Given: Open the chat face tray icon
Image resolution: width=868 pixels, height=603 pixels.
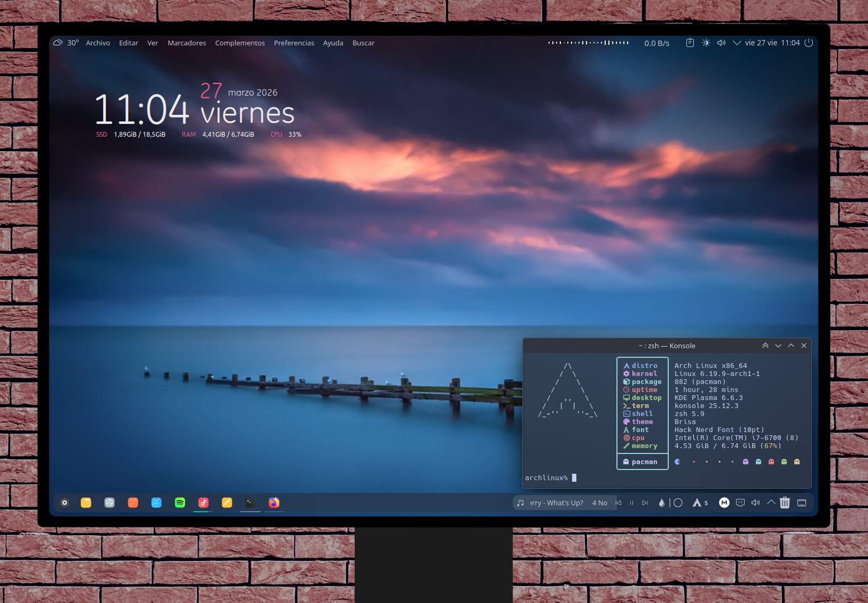Looking at the screenshot, I should [x=740, y=503].
